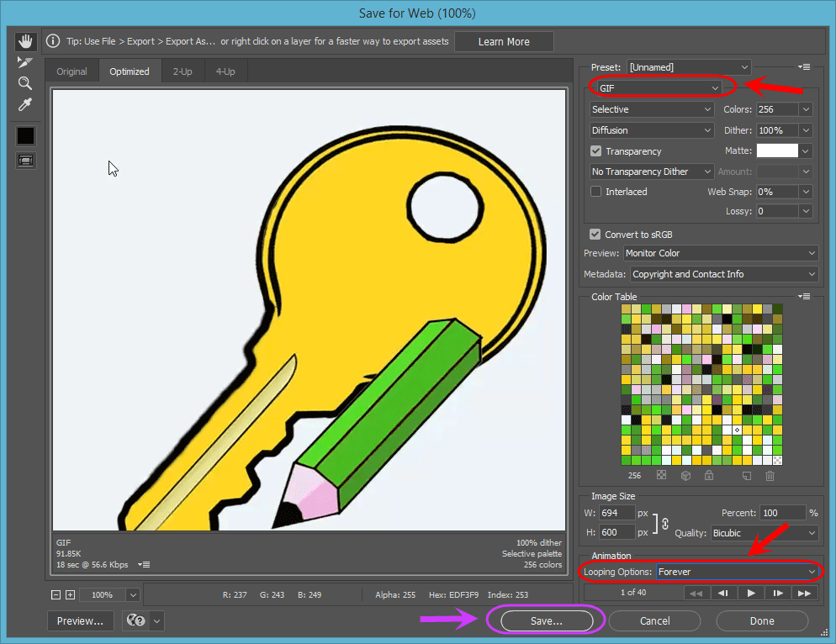Go to first animation frame

coord(696,593)
